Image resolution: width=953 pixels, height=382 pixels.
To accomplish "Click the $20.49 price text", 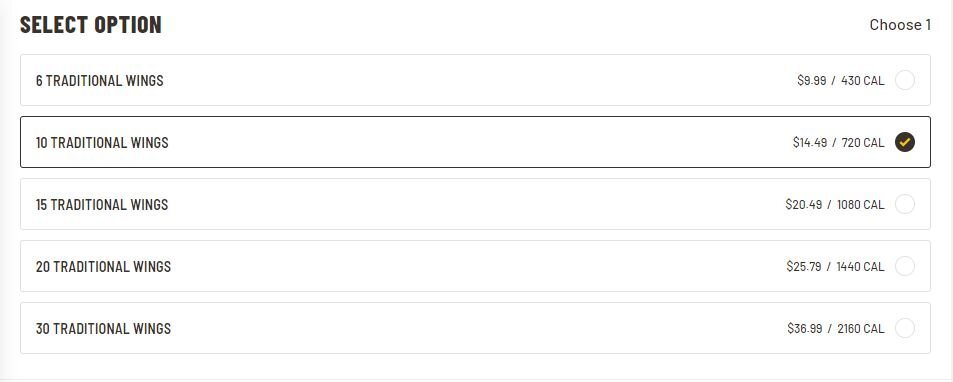I will point(803,204).
